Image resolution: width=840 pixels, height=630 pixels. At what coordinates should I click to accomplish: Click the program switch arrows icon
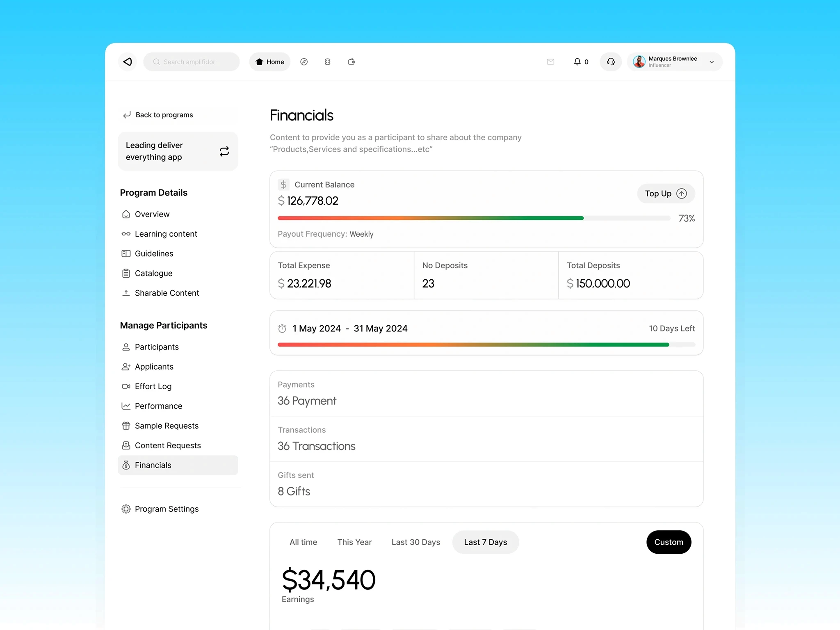[224, 151]
